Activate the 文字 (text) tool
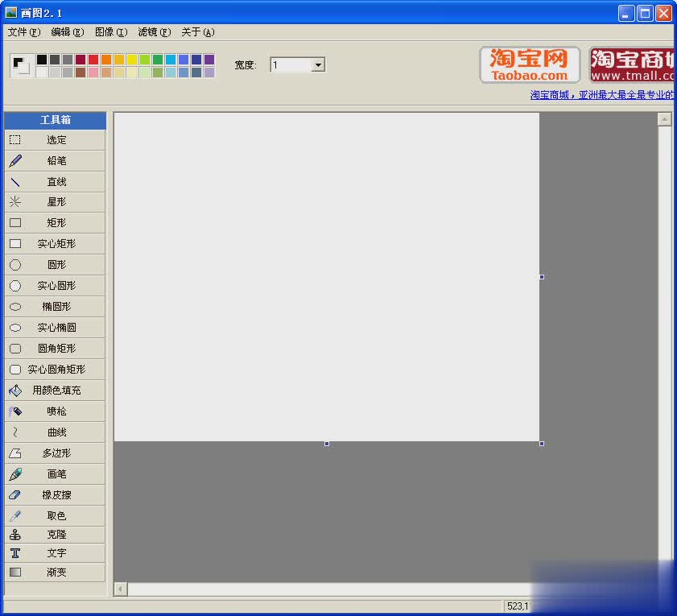 pyautogui.click(x=55, y=553)
